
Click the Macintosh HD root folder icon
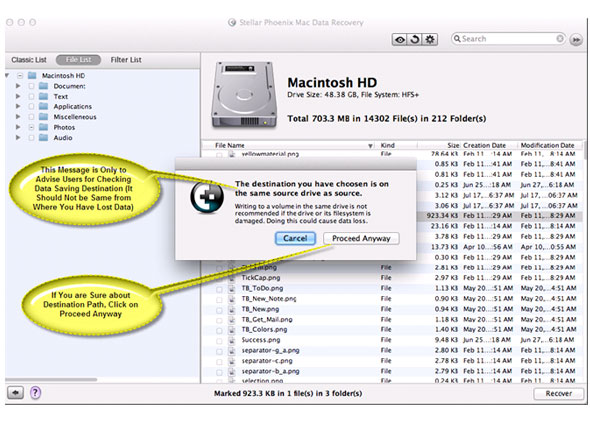pos(32,76)
